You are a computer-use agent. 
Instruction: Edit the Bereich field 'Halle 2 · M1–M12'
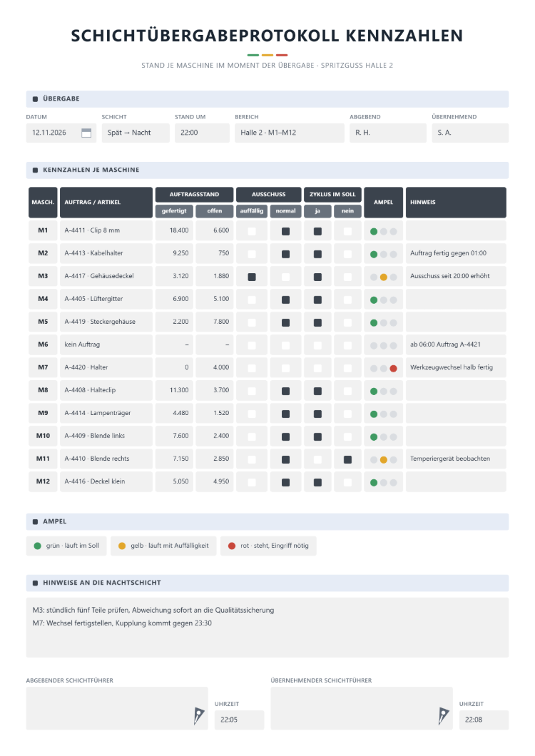[x=290, y=133]
